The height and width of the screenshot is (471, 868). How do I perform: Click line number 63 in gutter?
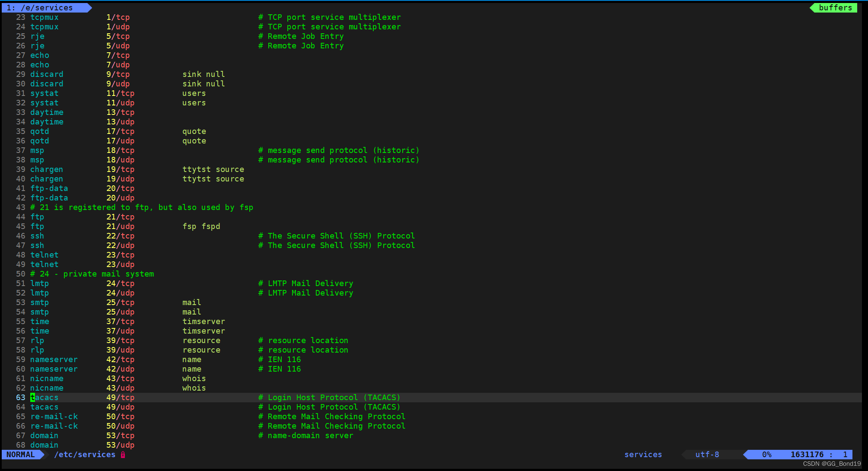coord(21,398)
